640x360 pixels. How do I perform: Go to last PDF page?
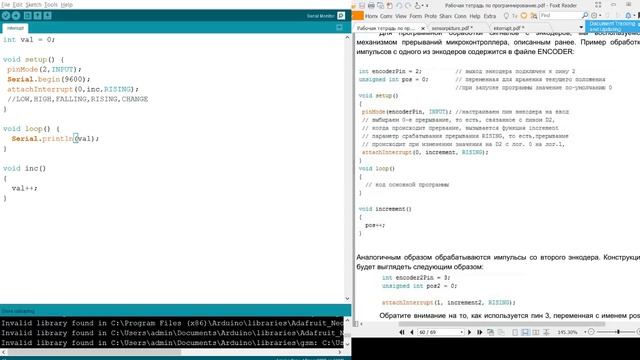(480, 332)
